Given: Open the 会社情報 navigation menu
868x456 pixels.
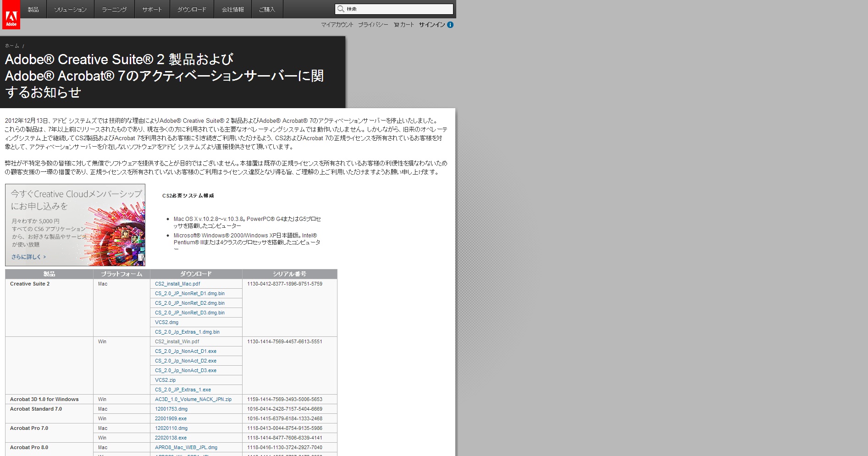Looking at the screenshot, I should point(232,9).
